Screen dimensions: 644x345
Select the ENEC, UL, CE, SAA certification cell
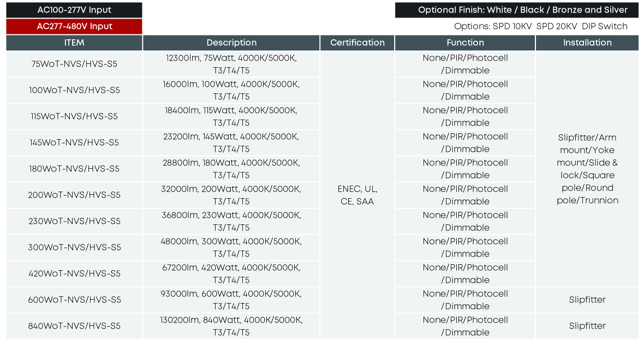click(x=357, y=195)
